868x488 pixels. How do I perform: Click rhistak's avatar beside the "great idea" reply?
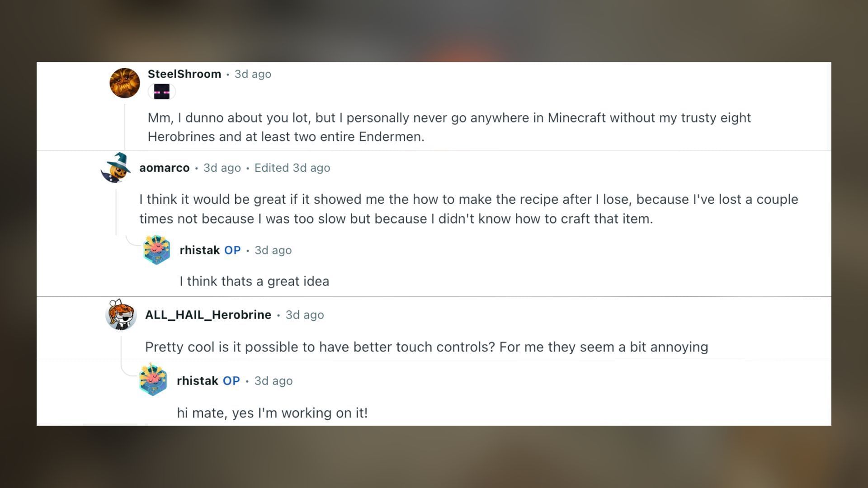point(156,250)
